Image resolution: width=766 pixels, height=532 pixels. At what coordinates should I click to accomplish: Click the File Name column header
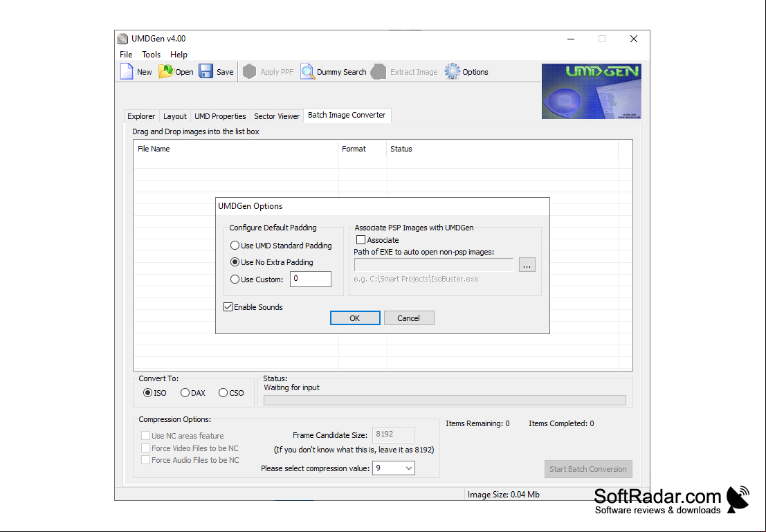[x=236, y=149]
